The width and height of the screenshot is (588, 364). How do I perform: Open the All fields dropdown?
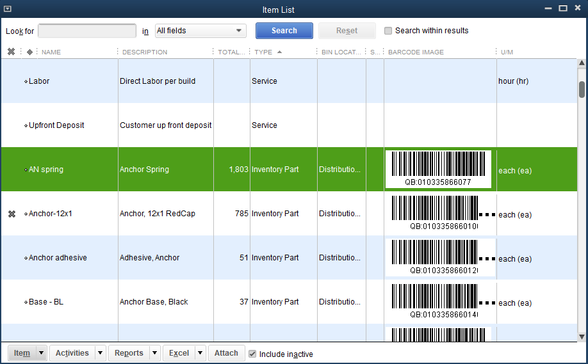(x=200, y=31)
